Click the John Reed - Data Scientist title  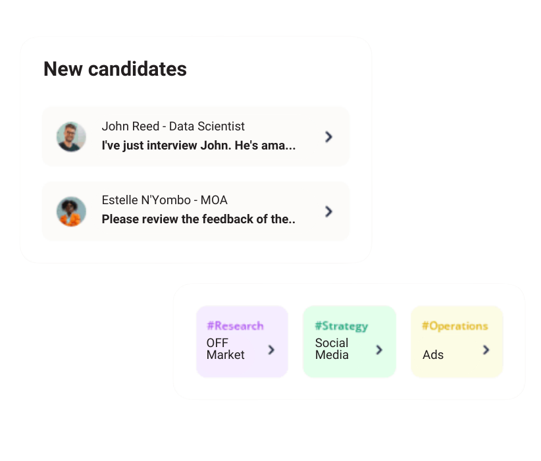click(173, 126)
